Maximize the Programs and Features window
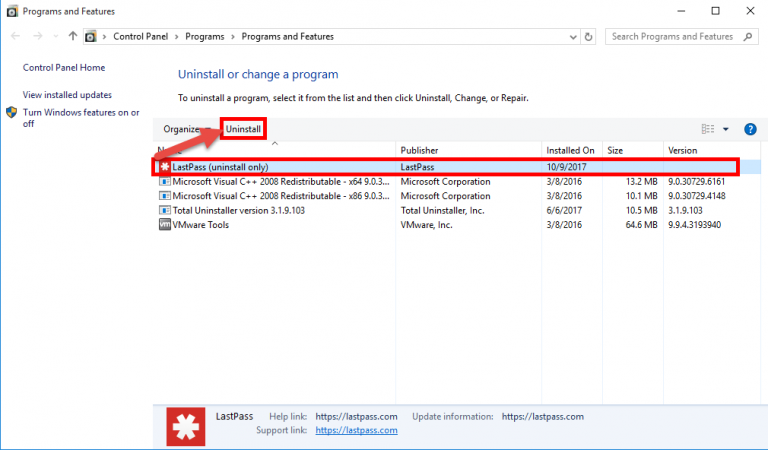Screen dimensions: 768x450 coord(716,11)
